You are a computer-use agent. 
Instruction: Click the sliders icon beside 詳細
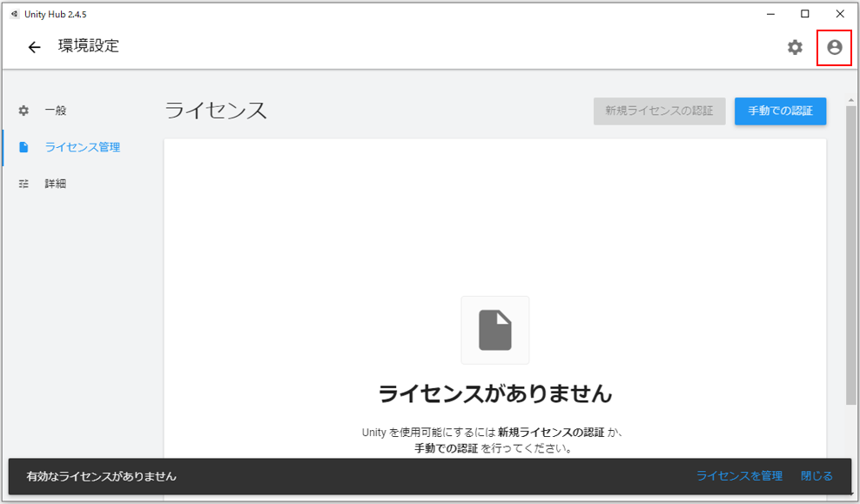(24, 184)
